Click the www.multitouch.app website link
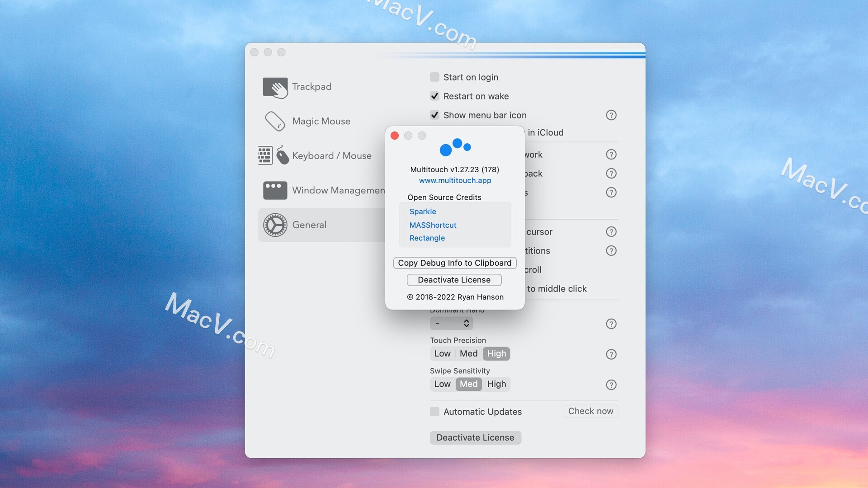This screenshot has width=868, height=488. pyautogui.click(x=455, y=180)
